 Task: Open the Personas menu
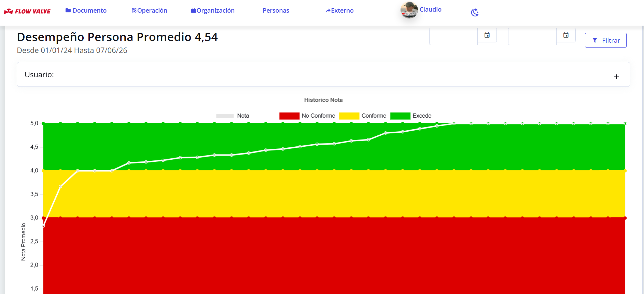click(276, 11)
